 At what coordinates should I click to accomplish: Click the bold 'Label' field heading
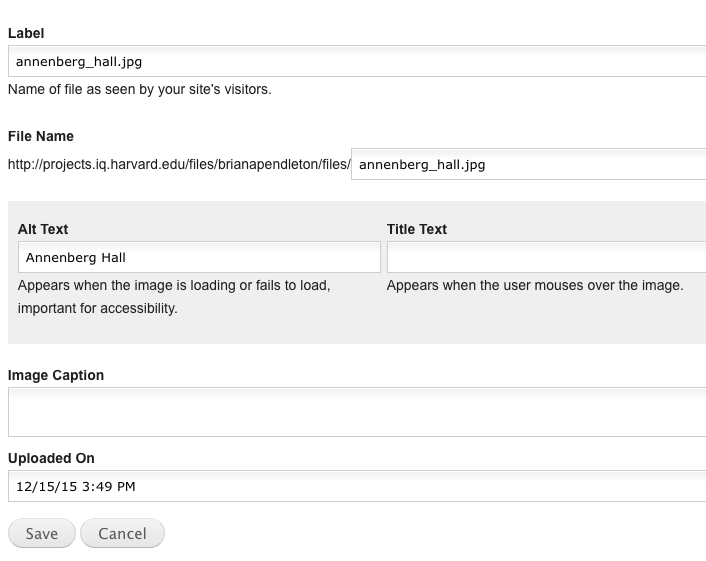(26, 33)
